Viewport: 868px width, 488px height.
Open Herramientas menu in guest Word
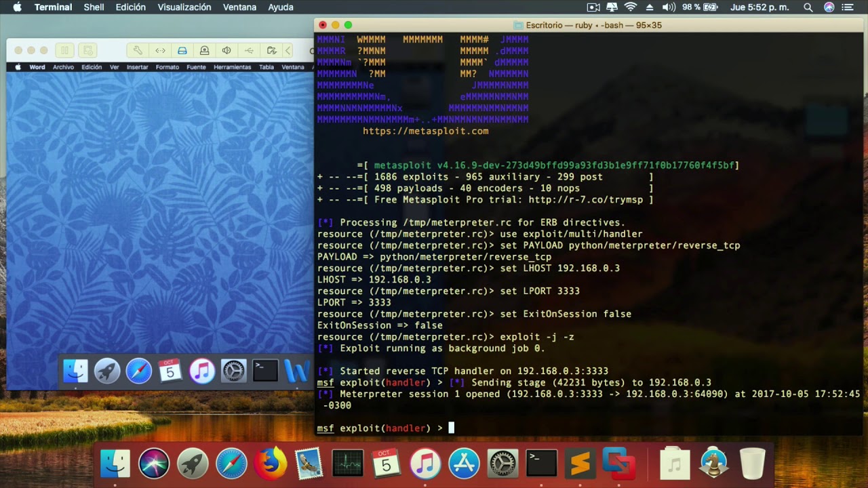[x=232, y=67]
